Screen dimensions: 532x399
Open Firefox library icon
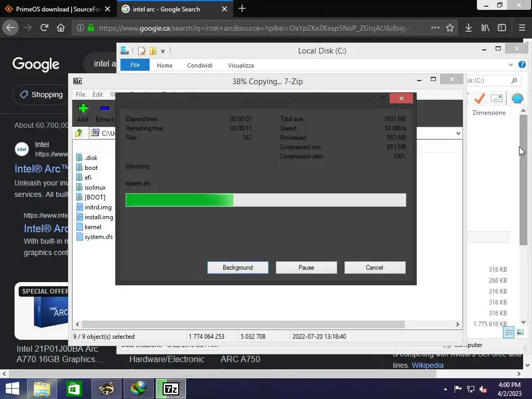pyautogui.click(x=485, y=28)
